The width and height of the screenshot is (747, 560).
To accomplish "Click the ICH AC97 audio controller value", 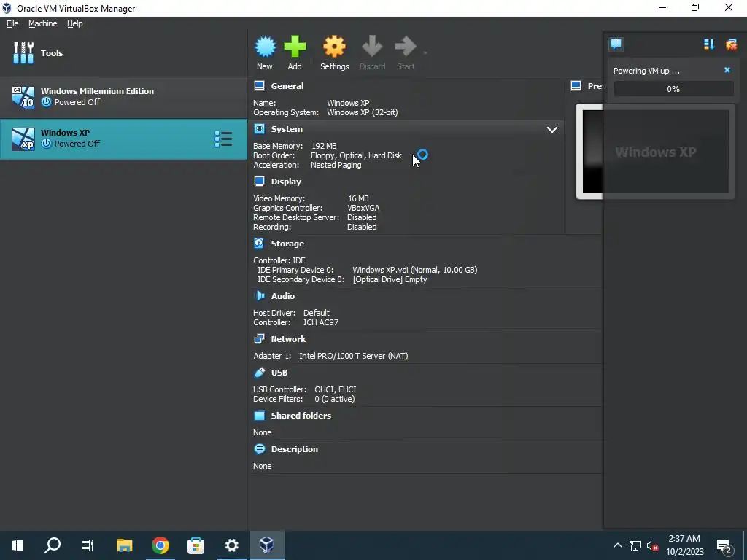I will tap(321, 322).
